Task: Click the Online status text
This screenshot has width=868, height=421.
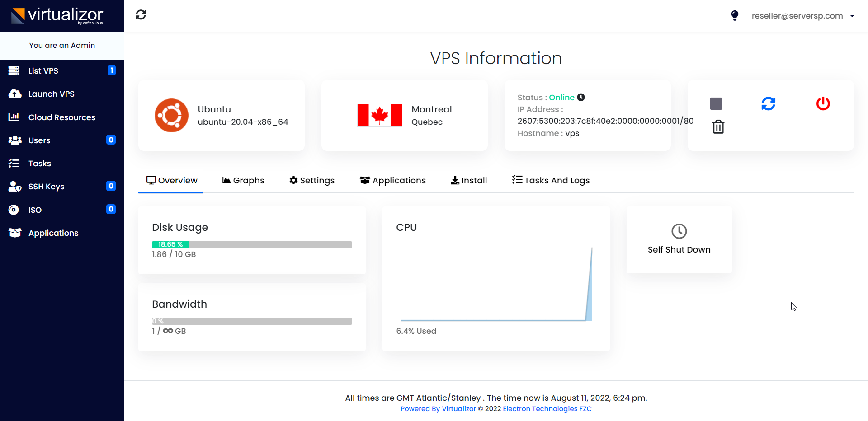Action: click(x=561, y=98)
